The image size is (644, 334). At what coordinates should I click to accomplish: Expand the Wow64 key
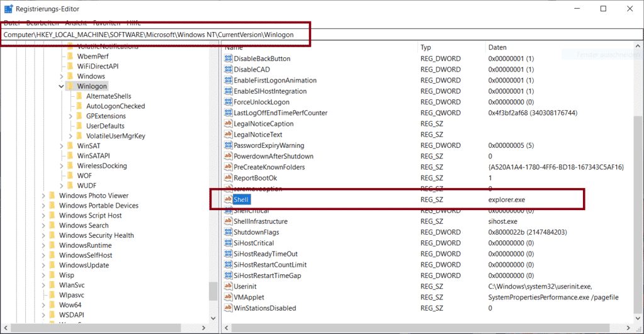tap(43, 305)
